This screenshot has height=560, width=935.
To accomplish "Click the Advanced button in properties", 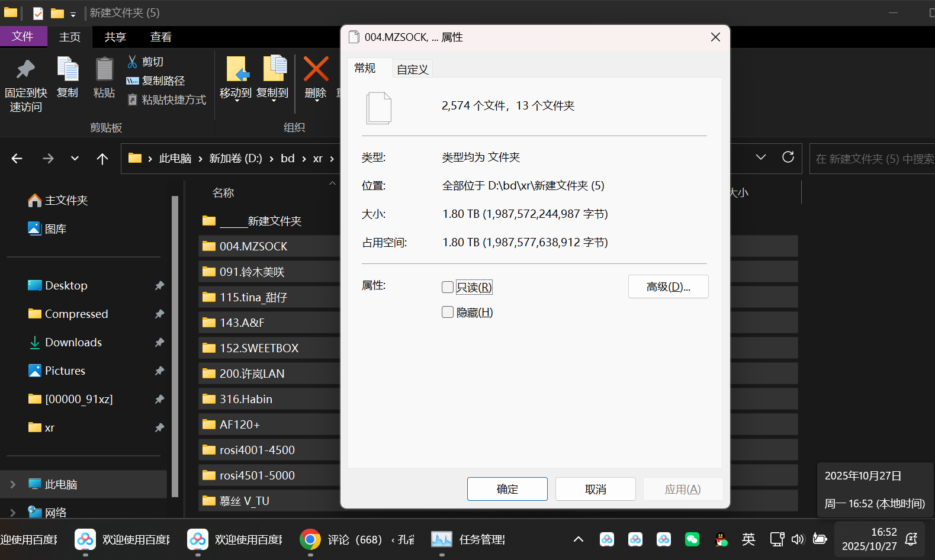I will click(668, 287).
